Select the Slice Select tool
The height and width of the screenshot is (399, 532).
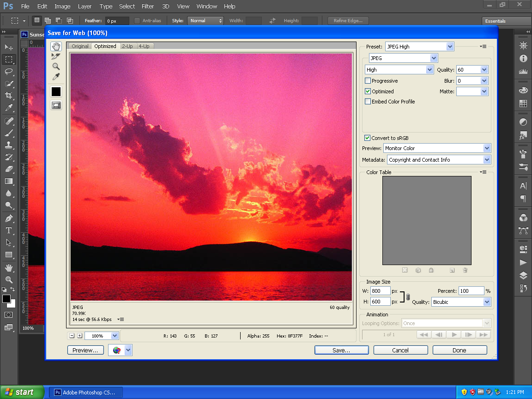(x=56, y=56)
